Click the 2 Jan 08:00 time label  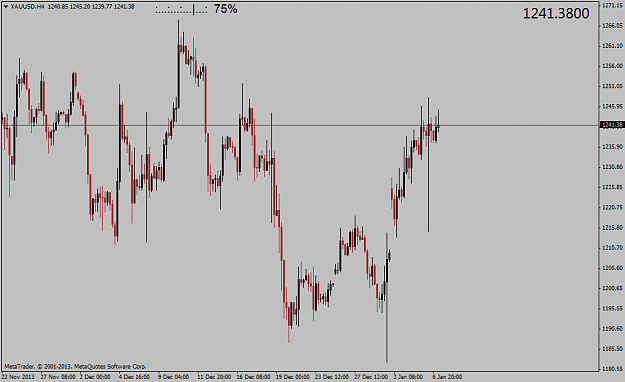(409, 377)
